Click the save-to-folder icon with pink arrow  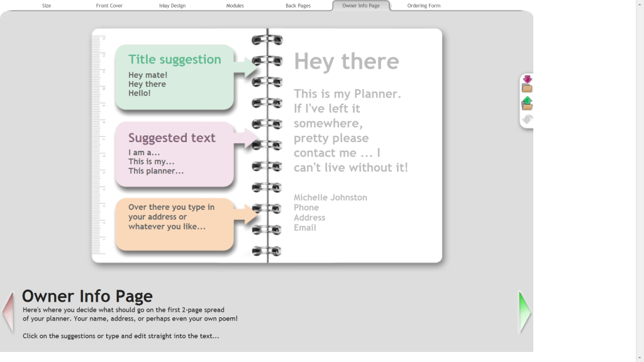pos(527,84)
